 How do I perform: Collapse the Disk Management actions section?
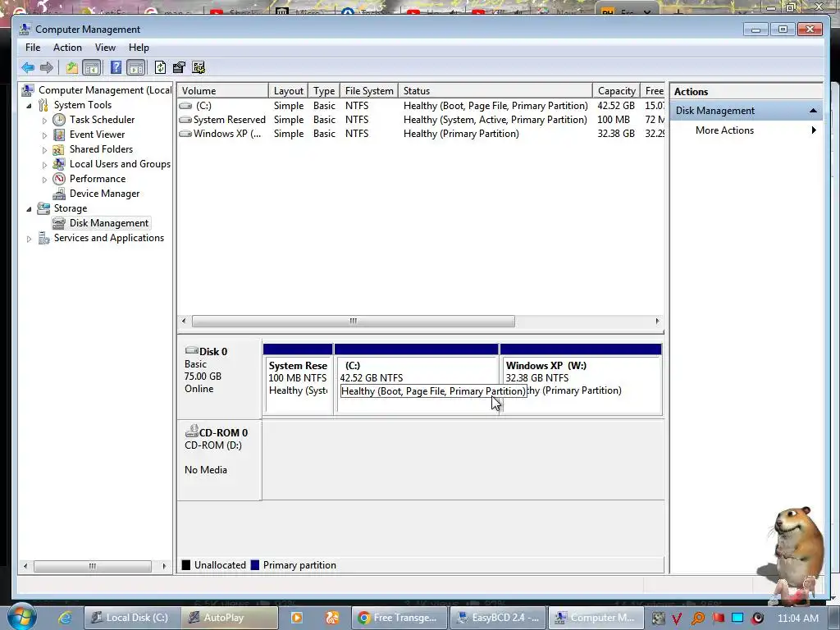pos(813,111)
